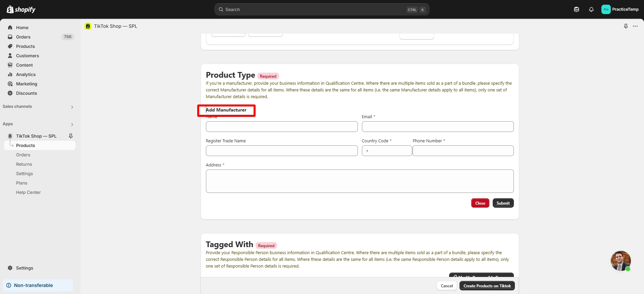The width and height of the screenshot is (644, 294).
Task: Expand the Apps section
Action: (x=72, y=124)
